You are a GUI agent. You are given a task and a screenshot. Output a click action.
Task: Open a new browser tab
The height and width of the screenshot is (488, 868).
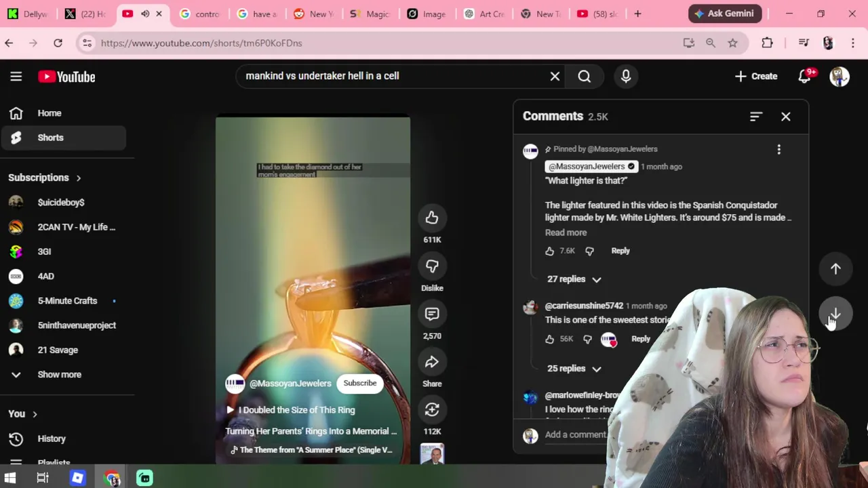[637, 14]
